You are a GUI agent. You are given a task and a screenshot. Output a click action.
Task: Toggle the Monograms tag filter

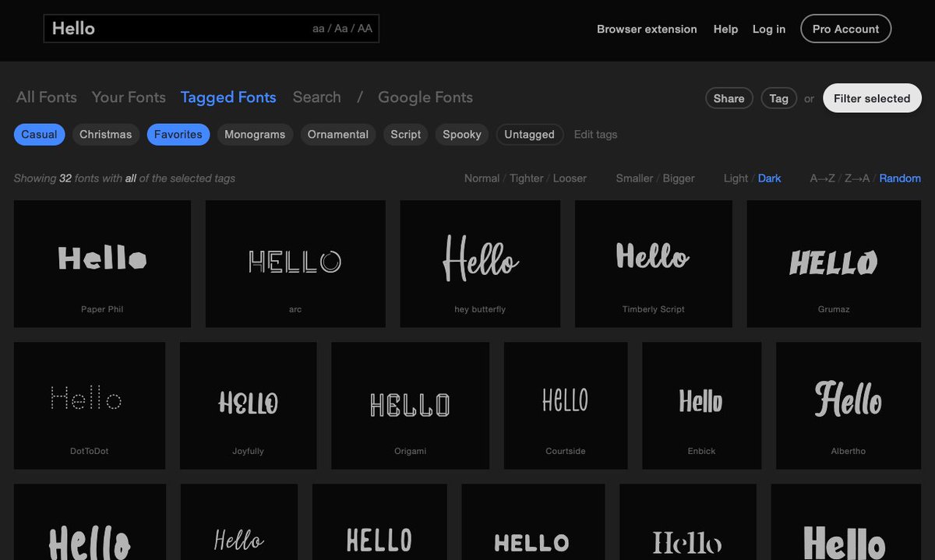click(x=255, y=135)
